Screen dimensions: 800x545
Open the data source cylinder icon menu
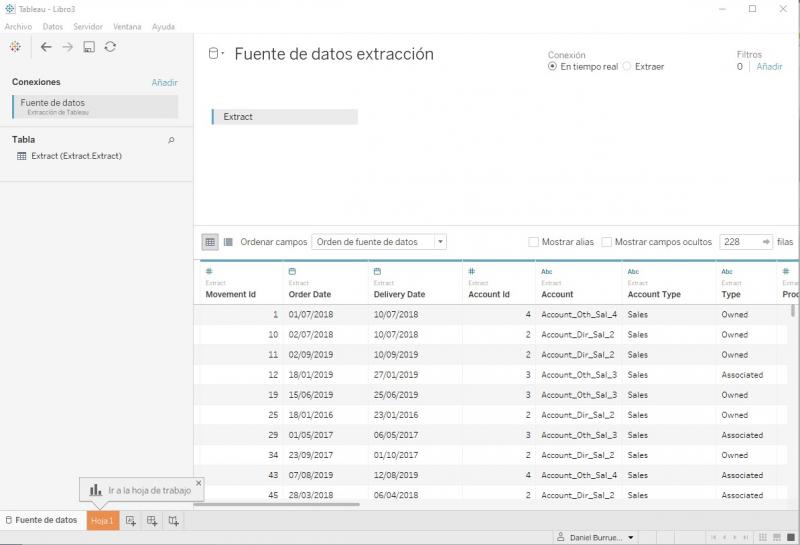click(x=216, y=54)
